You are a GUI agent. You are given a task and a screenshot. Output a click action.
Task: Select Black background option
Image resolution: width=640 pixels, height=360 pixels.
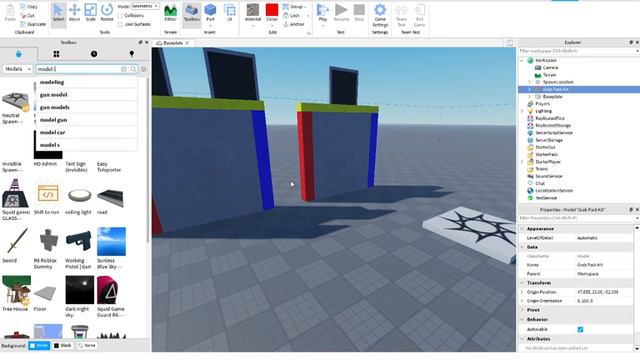(x=62, y=346)
